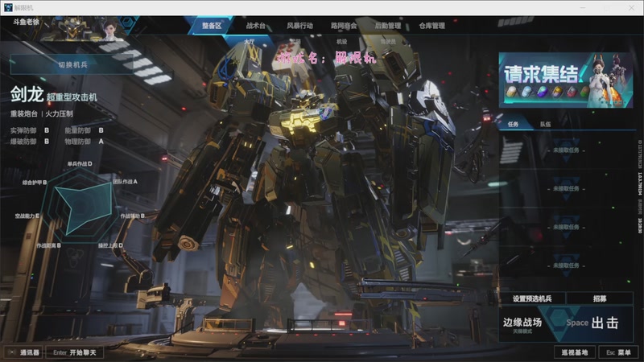The width and height of the screenshot is (644, 362).
Task: Click the 重装炮台 | 火力压制 tags
Action: coord(42,113)
